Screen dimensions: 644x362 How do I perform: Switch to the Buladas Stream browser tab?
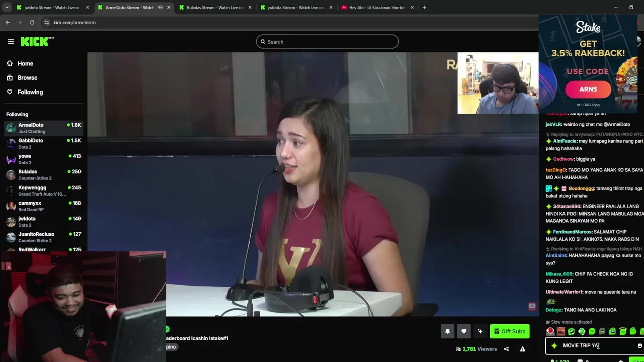(x=214, y=7)
